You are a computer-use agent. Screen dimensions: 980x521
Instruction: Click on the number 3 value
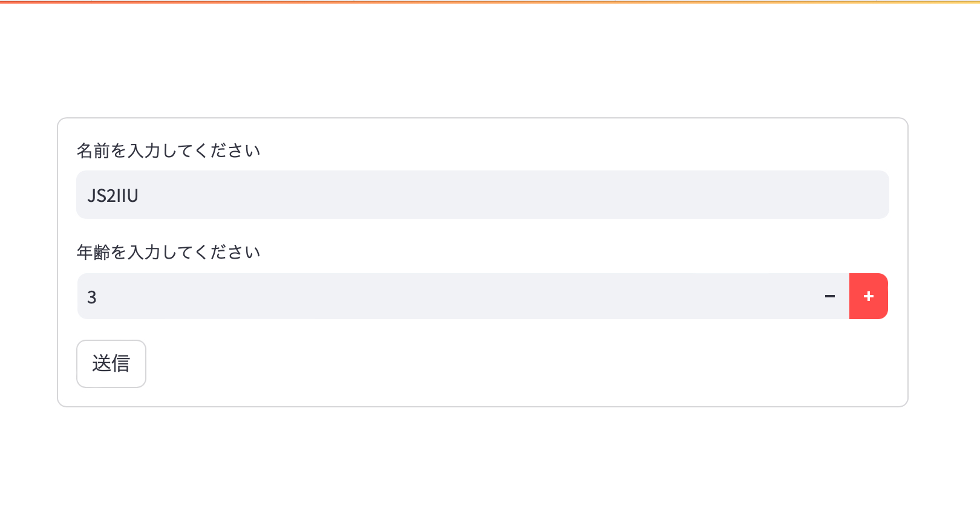(x=92, y=297)
